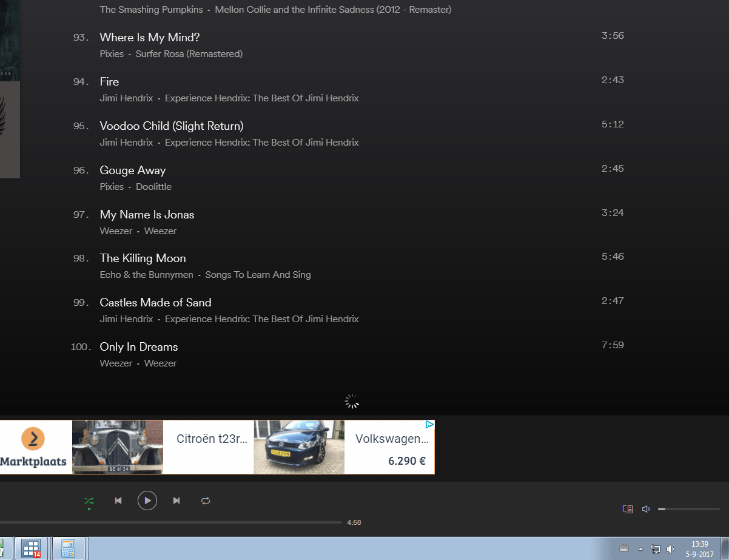729x560 pixels.
Task: Adjust the Spotify volume slider
Action: 689,509
